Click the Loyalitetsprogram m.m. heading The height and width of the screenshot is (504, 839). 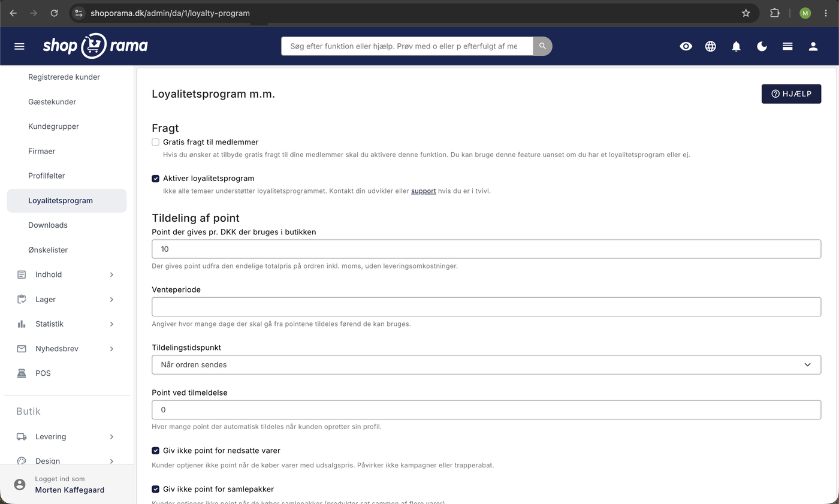pos(213,94)
